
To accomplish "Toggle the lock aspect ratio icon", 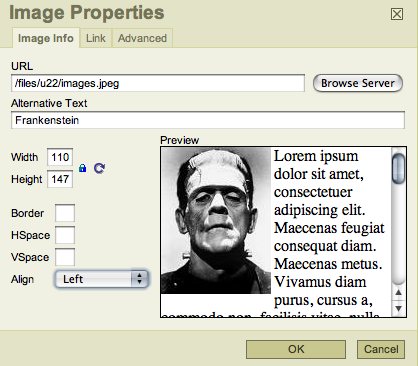I will (82, 168).
